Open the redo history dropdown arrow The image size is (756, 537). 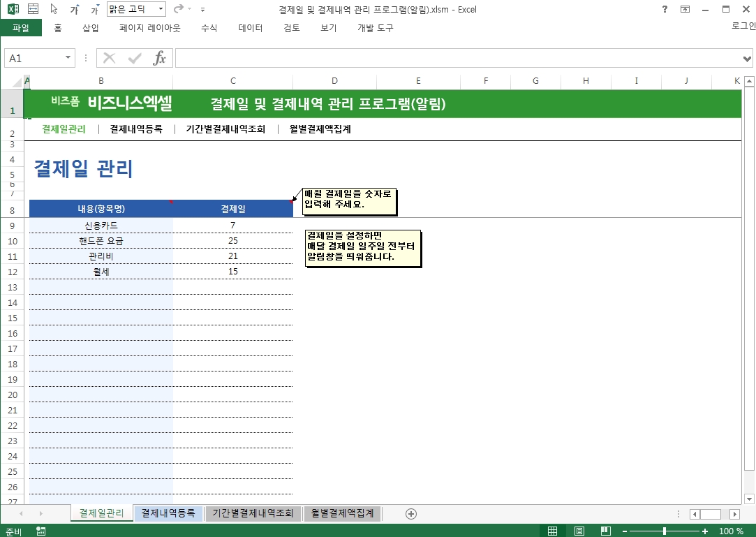tap(189, 9)
